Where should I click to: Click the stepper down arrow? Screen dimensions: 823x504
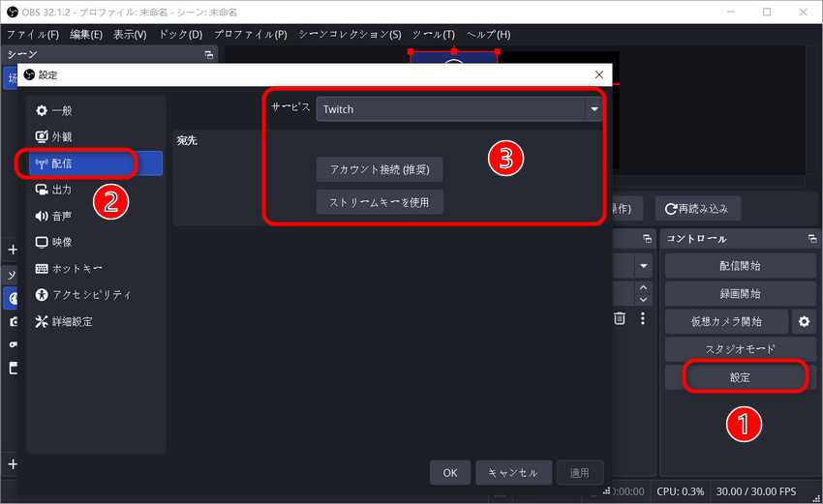644,300
